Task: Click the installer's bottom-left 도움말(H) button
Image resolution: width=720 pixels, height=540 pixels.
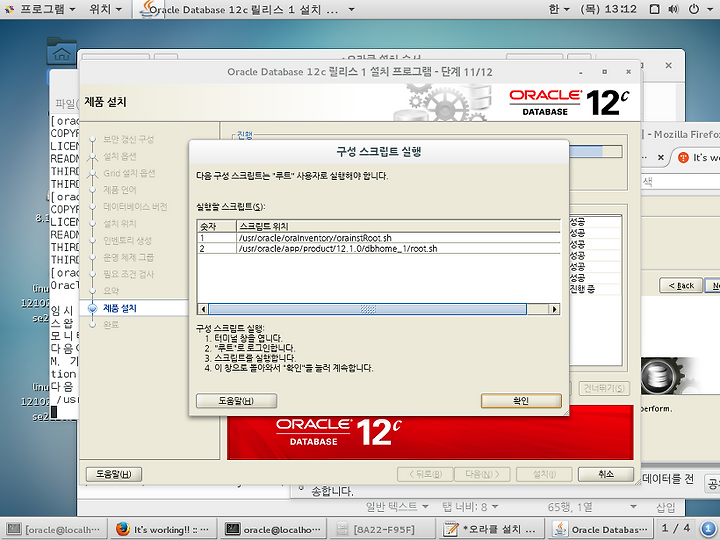Action: pyautogui.click(x=113, y=474)
